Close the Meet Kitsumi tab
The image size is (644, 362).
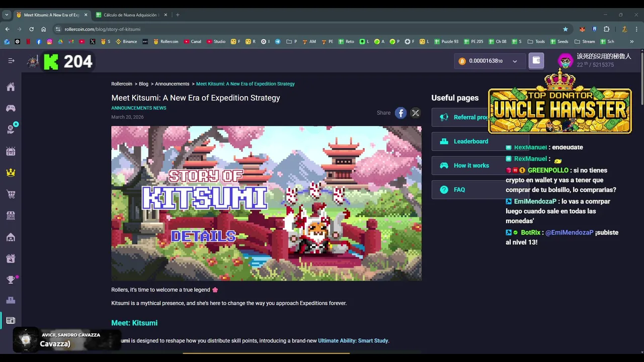pyautogui.click(x=86, y=15)
